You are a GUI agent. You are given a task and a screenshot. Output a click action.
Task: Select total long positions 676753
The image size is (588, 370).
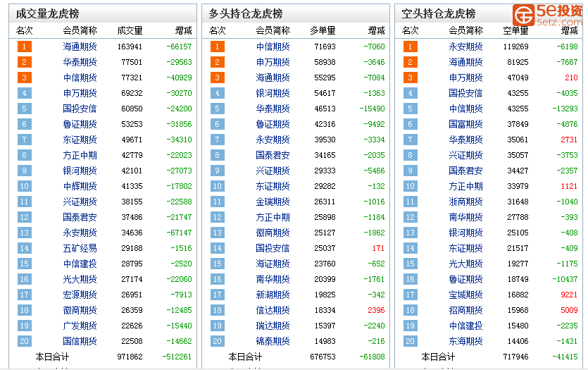(x=323, y=357)
